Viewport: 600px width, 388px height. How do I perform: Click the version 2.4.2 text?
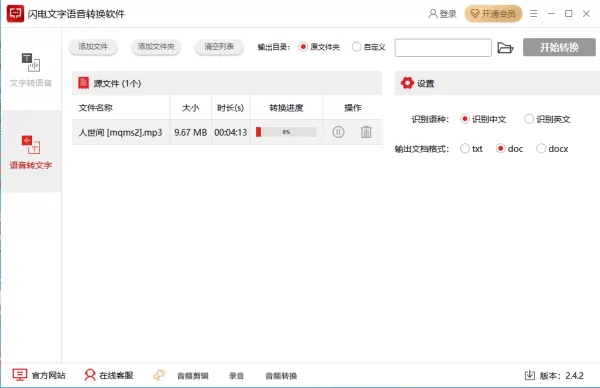(562, 376)
